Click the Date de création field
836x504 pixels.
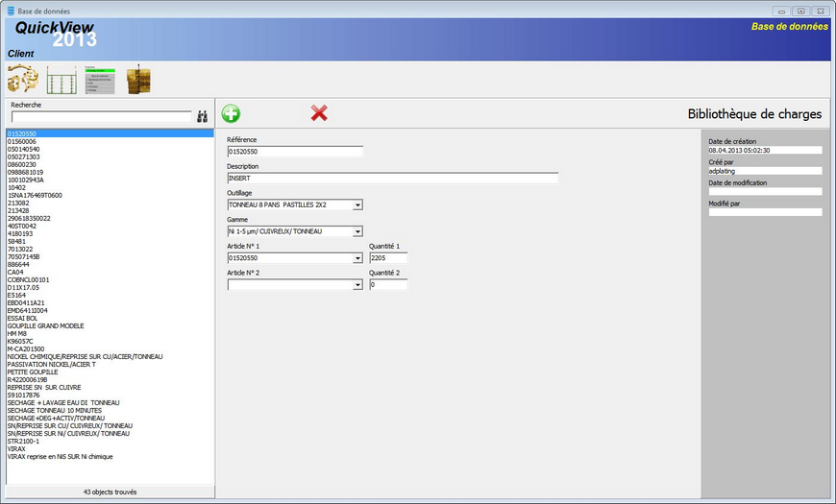[x=765, y=151]
